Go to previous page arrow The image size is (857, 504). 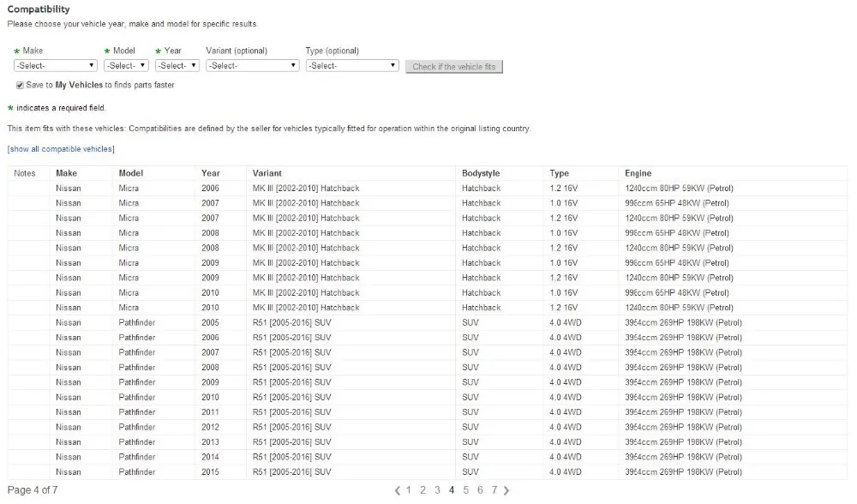[398, 490]
